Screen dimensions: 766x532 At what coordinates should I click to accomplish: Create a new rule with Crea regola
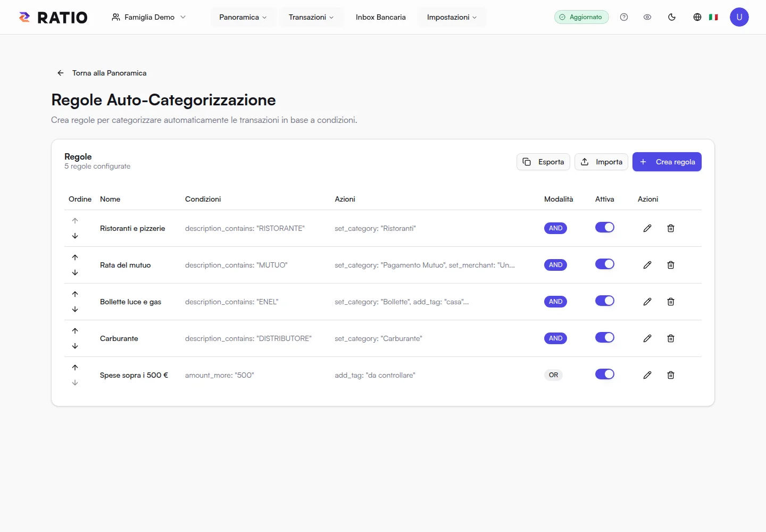coord(667,162)
